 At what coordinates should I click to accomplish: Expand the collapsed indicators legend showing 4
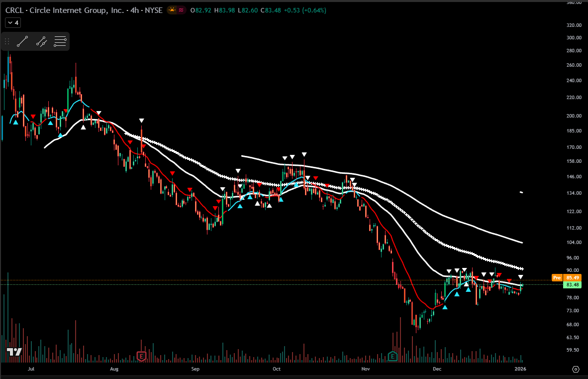[x=13, y=23]
